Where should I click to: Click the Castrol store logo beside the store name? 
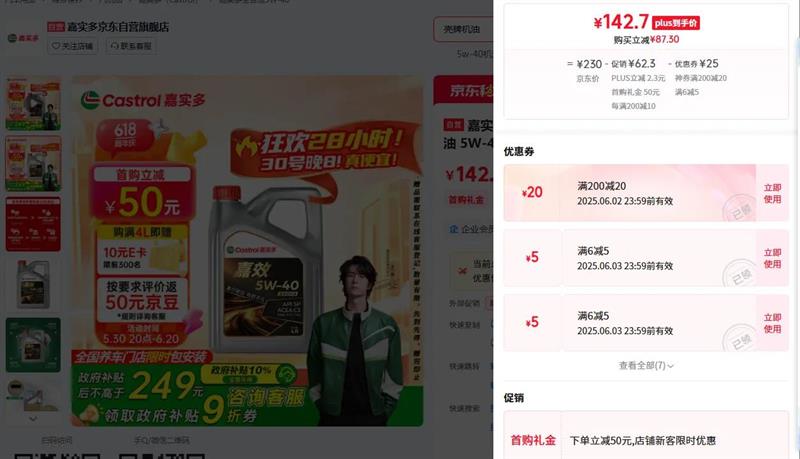click(23, 38)
